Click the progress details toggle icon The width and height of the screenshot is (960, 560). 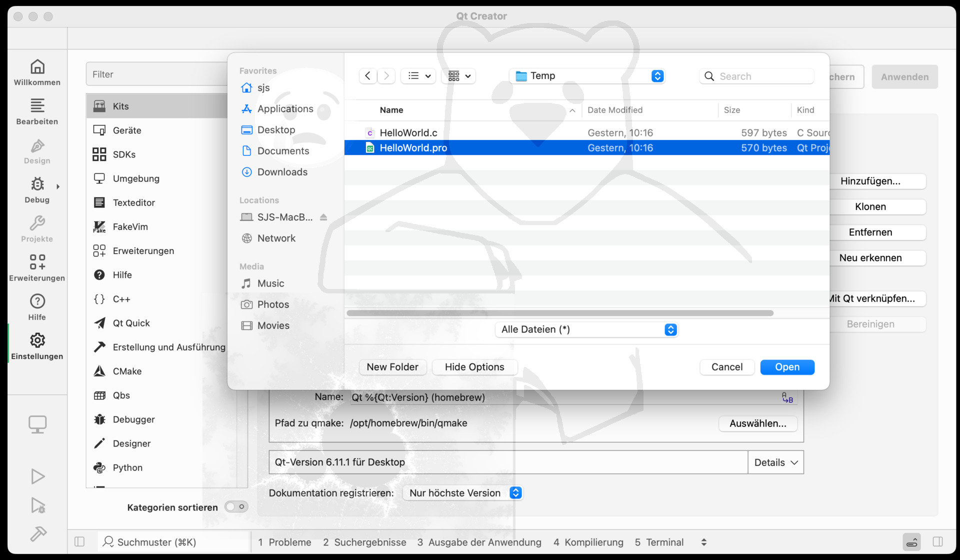click(x=911, y=542)
